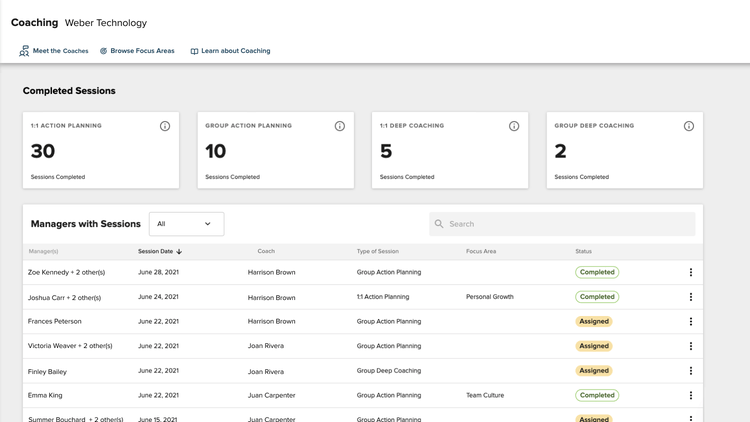Open actions menu for Emma King row
Viewport: 750px width, 422px height.
coord(691,395)
